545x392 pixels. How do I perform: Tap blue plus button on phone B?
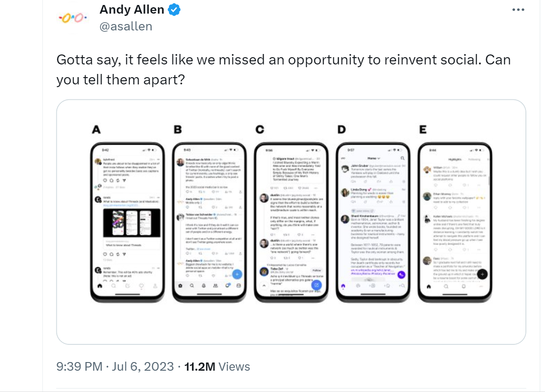point(237,274)
